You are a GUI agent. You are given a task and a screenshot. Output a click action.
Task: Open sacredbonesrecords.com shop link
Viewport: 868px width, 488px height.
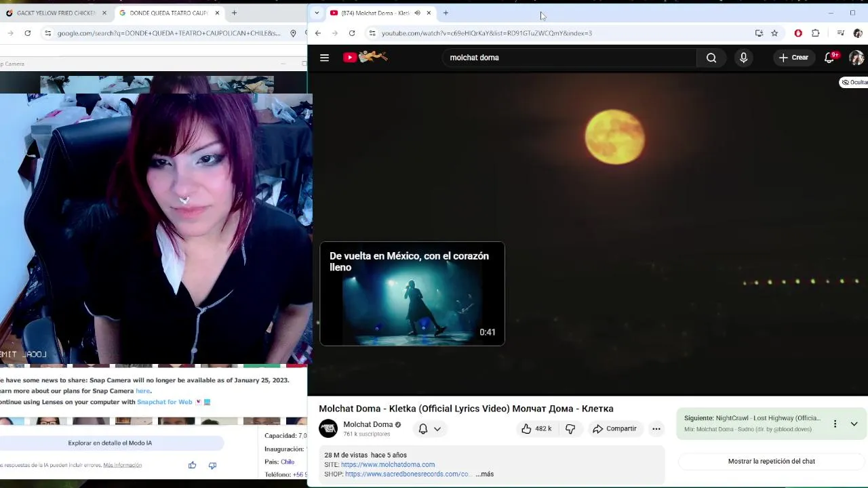[407, 474]
